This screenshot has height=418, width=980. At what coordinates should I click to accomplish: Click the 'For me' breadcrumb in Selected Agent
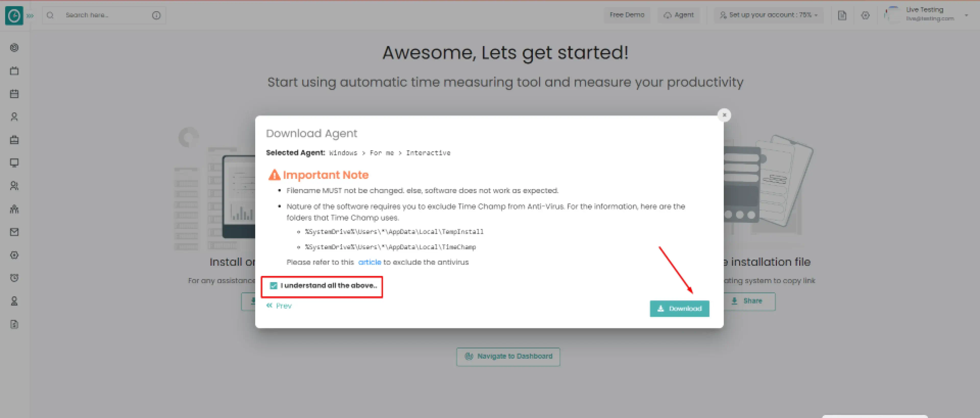(x=382, y=153)
